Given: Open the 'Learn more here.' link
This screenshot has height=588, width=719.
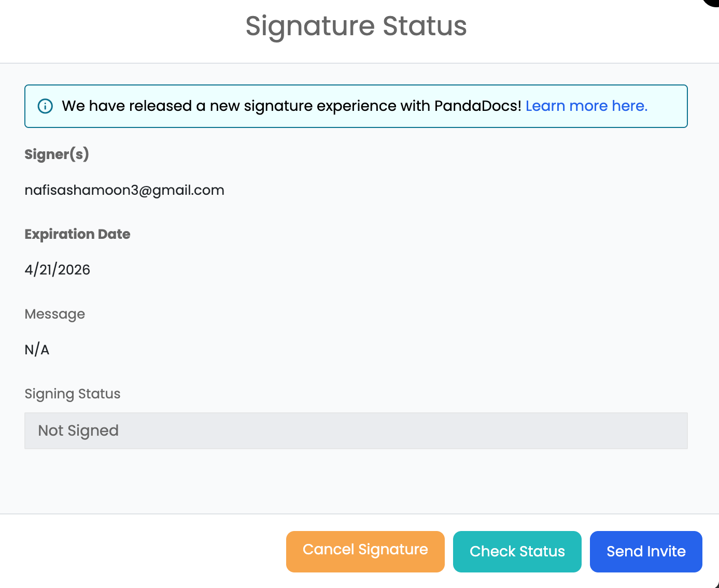Looking at the screenshot, I should tap(586, 106).
